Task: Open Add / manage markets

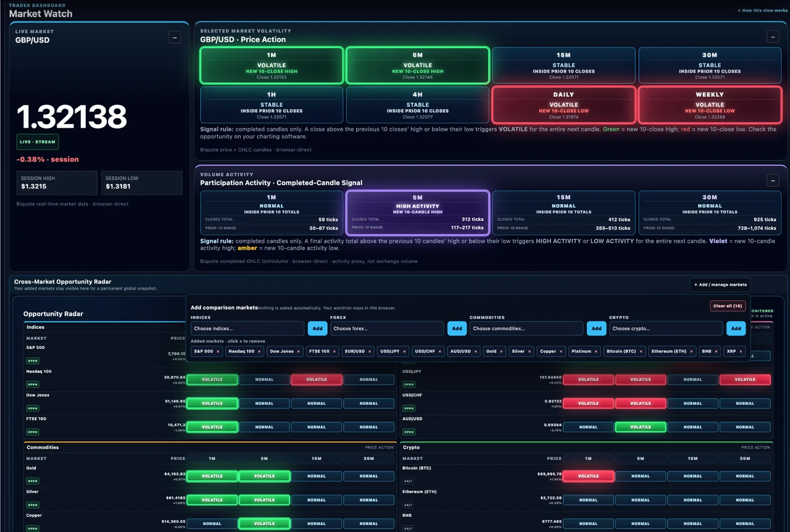Action: click(x=720, y=285)
